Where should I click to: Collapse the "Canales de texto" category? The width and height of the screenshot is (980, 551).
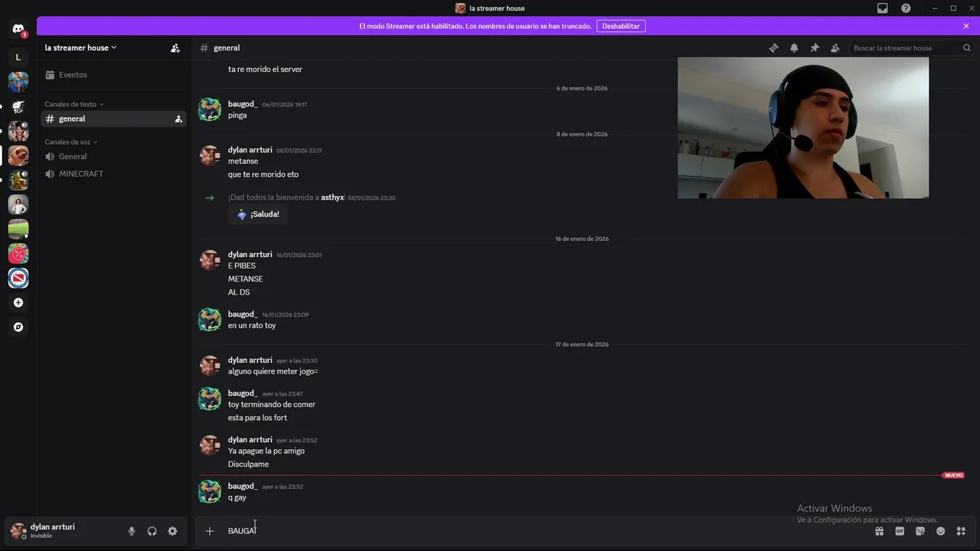(74, 104)
